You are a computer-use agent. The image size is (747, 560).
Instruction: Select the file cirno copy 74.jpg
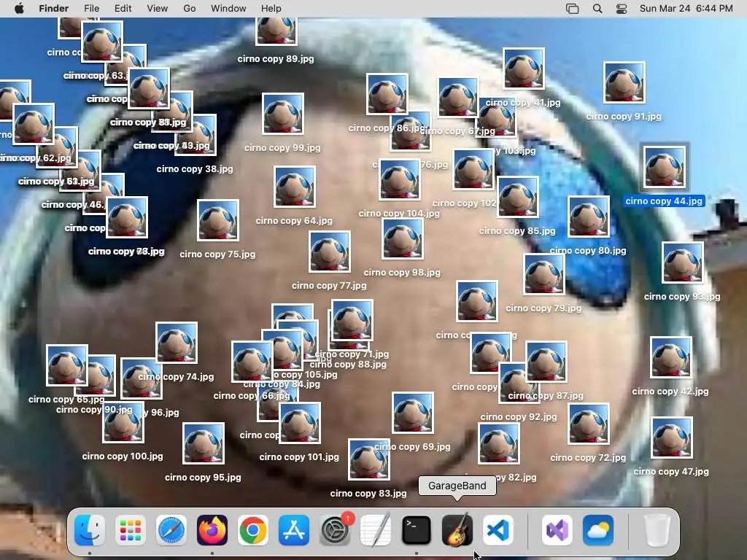[x=177, y=343]
